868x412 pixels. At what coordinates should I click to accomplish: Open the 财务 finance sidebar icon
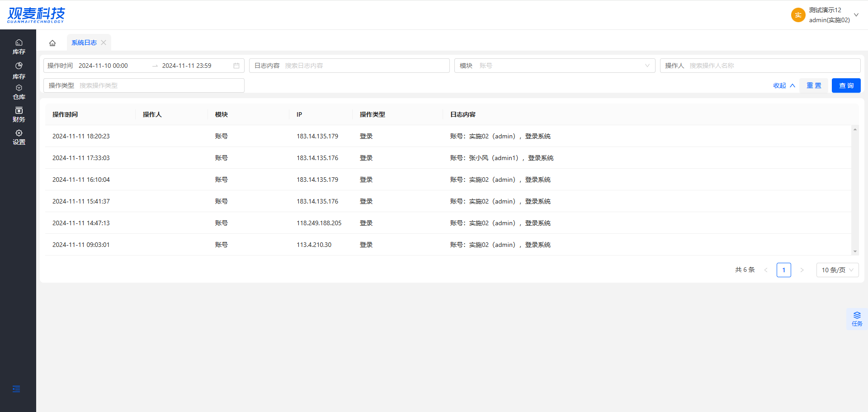coord(19,114)
